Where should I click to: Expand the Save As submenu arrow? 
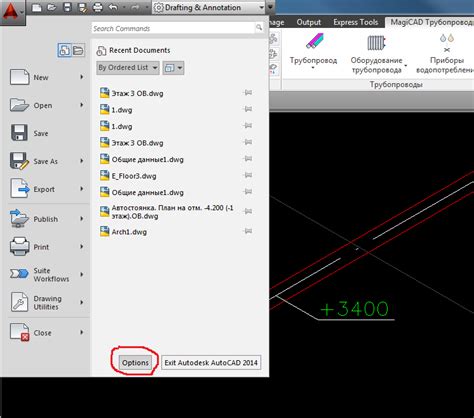pos(81,161)
